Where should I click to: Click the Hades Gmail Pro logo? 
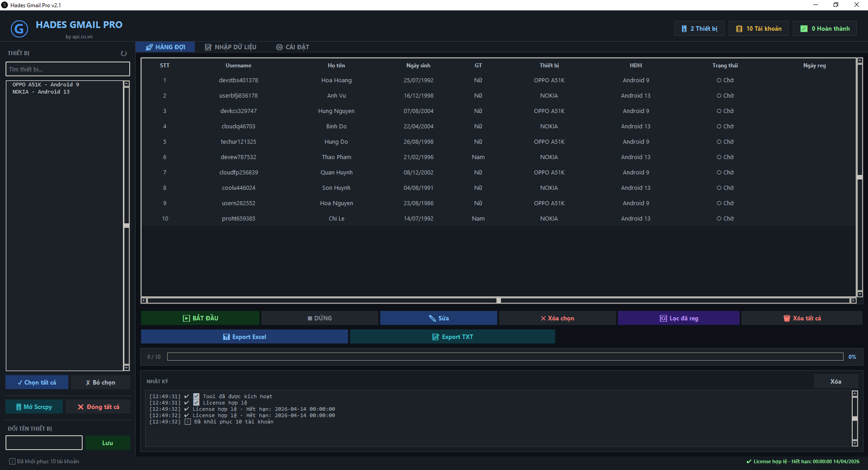pyautogui.click(x=19, y=29)
